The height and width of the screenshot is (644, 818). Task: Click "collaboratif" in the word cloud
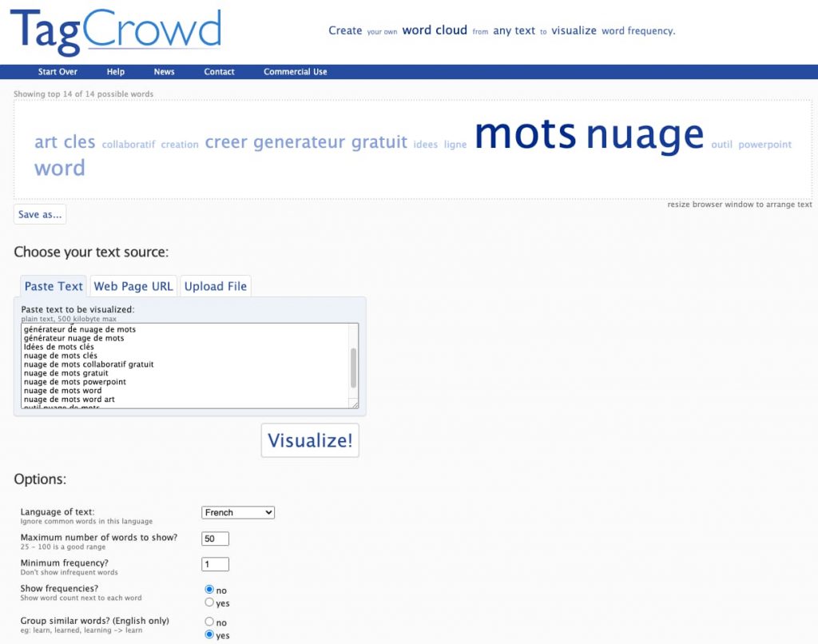pos(129,145)
